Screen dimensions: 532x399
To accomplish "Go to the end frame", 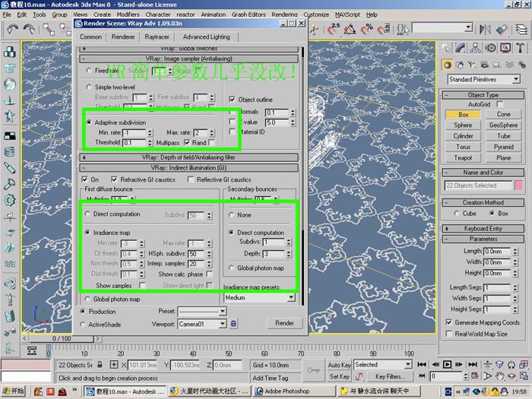I will pos(473,364).
